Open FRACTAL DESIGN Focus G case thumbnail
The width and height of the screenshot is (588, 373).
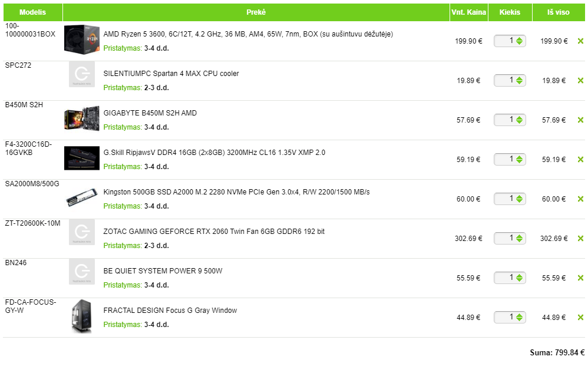click(x=82, y=316)
